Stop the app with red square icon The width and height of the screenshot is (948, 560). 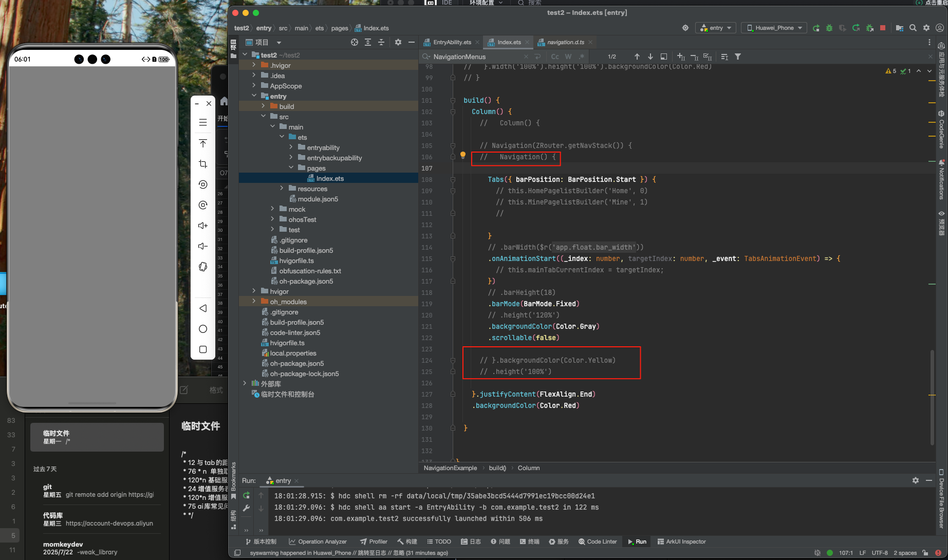point(883,28)
